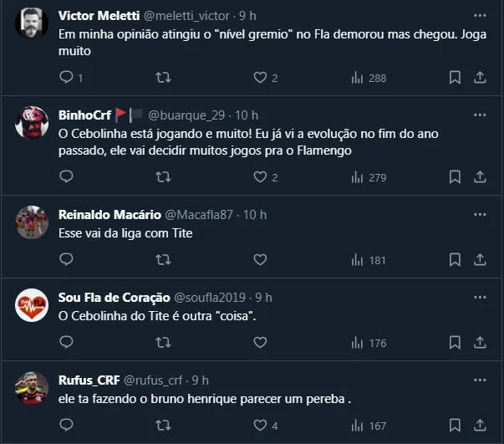
Task: Bookmark Sou Fla de Coração's tweet
Action: click(x=455, y=343)
